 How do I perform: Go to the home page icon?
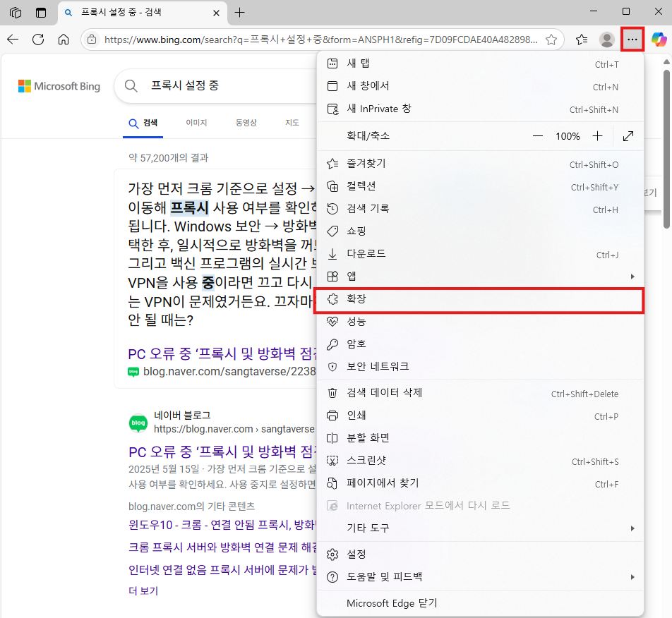pyautogui.click(x=64, y=40)
